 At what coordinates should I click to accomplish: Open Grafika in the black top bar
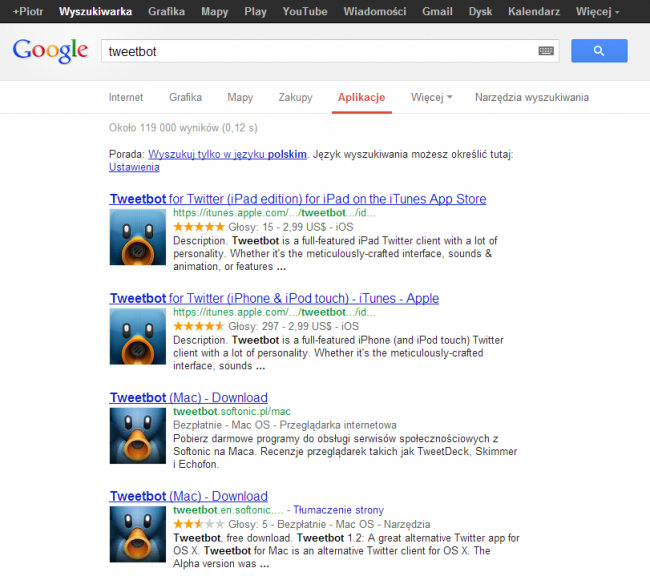coord(166,12)
